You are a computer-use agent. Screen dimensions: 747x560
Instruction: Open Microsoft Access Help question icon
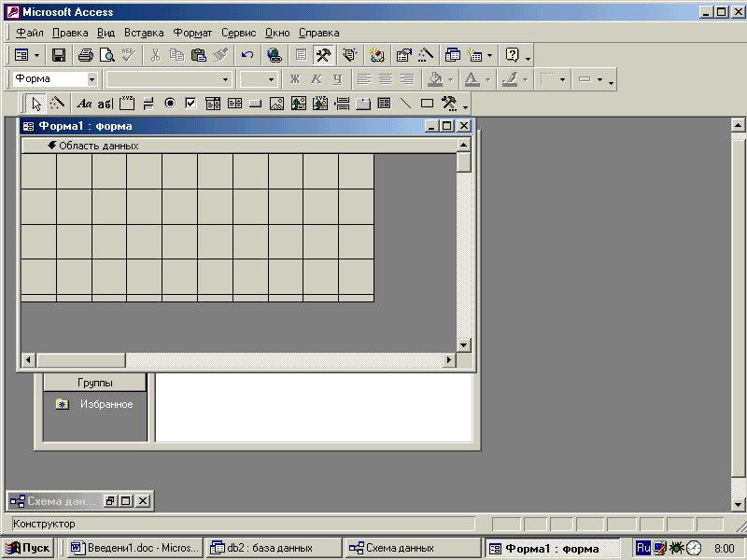(x=512, y=55)
